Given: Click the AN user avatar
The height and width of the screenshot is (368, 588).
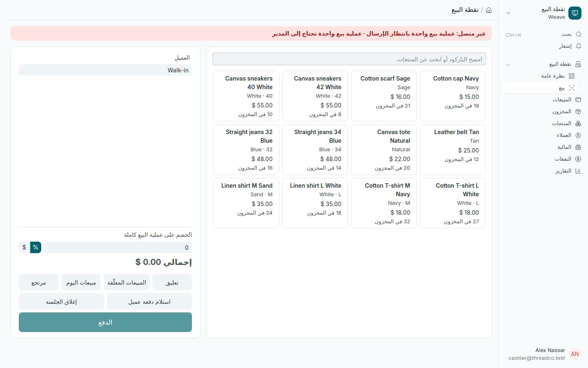Looking at the screenshot, I should coord(575,354).
